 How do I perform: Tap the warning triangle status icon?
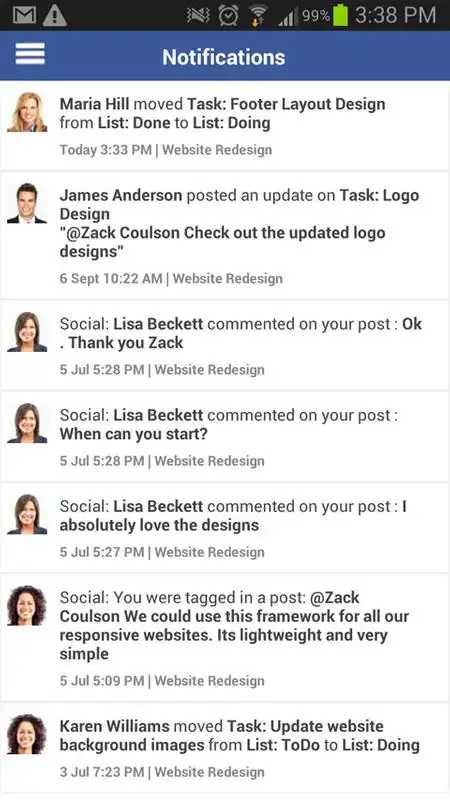(x=55, y=15)
